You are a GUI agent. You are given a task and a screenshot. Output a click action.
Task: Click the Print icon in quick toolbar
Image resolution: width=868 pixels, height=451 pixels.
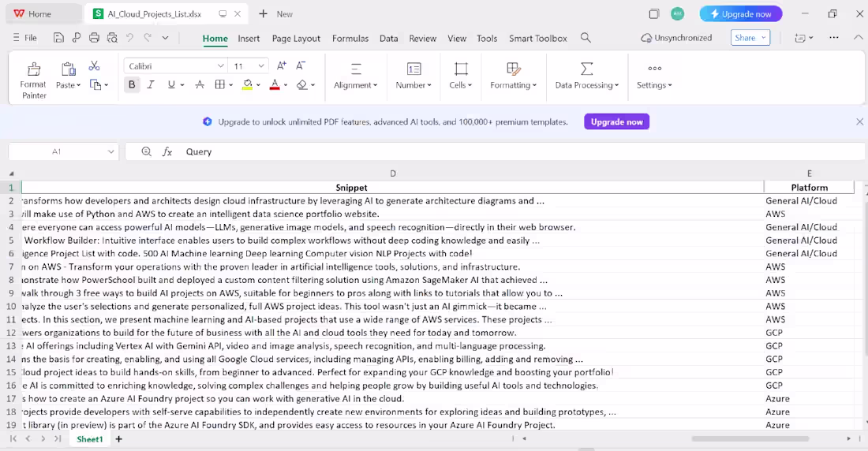tap(94, 38)
